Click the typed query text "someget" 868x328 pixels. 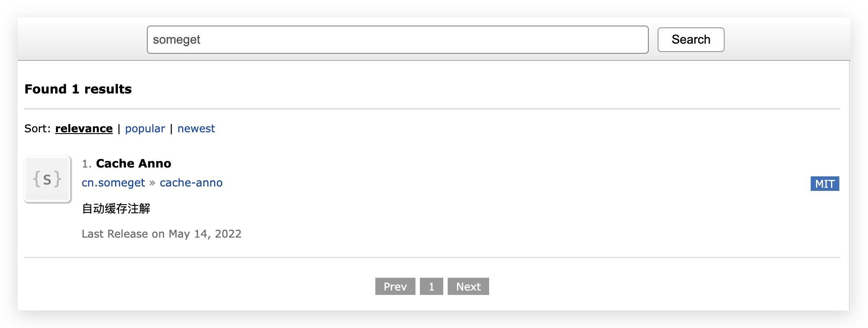click(176, 40)
